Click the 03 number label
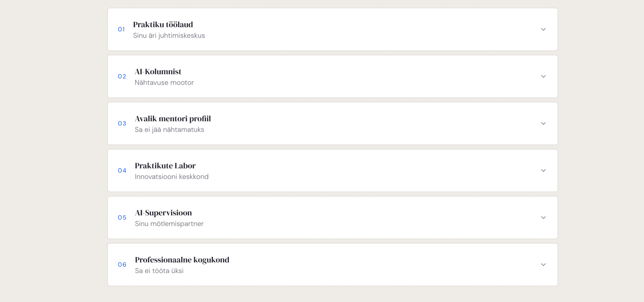The width and height of the screenshot is (644, 302). 122,123
